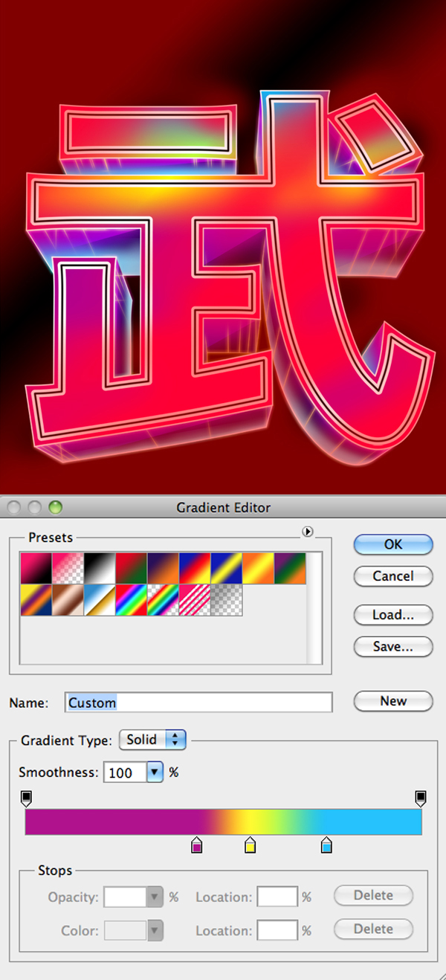
Task: Click the Color swatch well in Stops
Action: tap(125, 930)
